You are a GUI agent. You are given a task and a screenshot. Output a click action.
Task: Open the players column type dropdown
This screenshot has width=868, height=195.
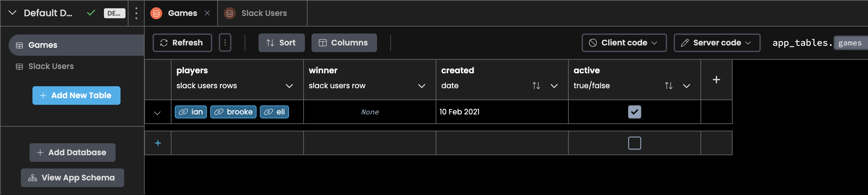tap(289, 86)
